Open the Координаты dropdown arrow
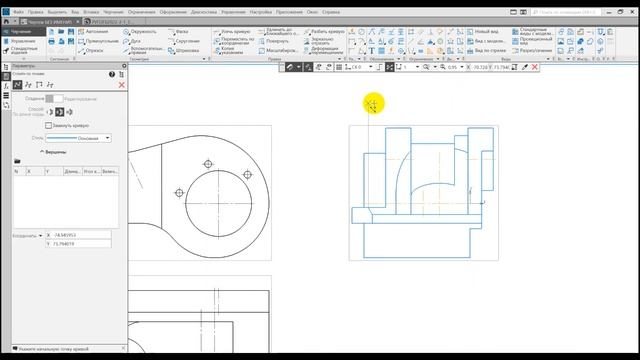This screenshot has height=360, width=640. tap(40, 236)
